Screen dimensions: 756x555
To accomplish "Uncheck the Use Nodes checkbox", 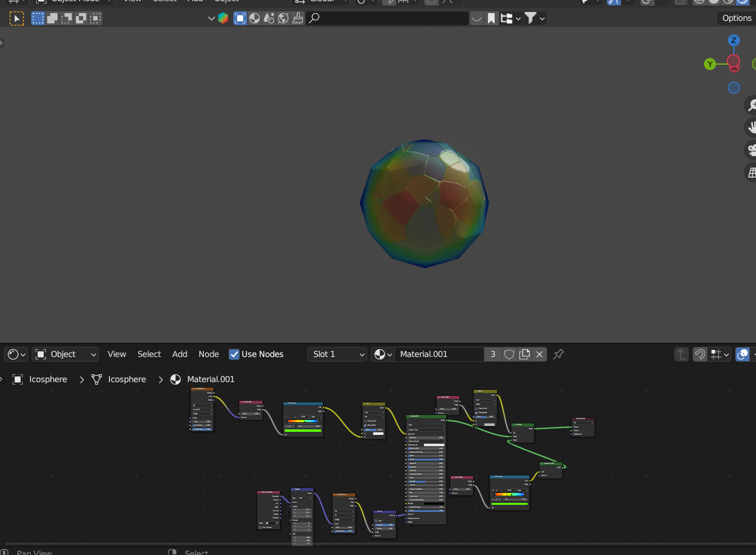I will (234, 354).
